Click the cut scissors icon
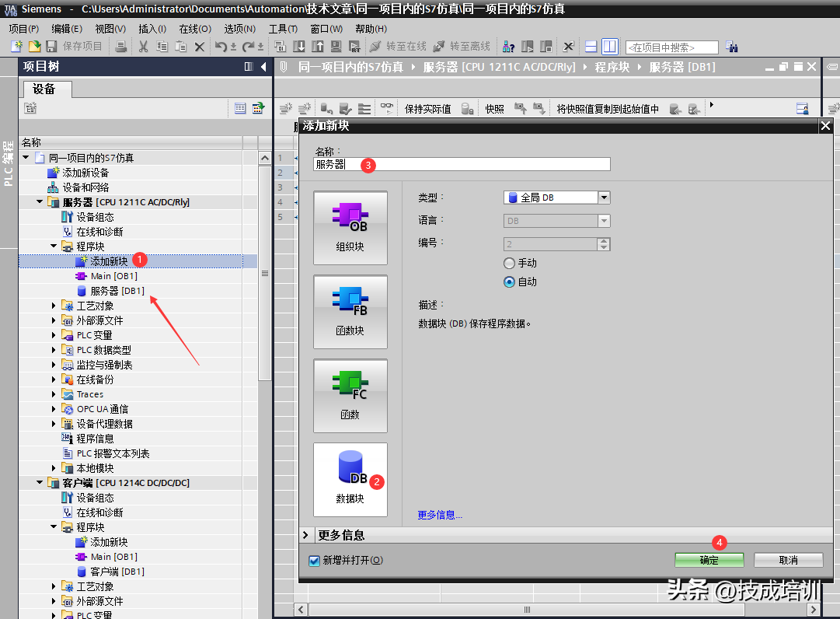The width and height of the screenshot is (840, 619). [x=143, y=47]
